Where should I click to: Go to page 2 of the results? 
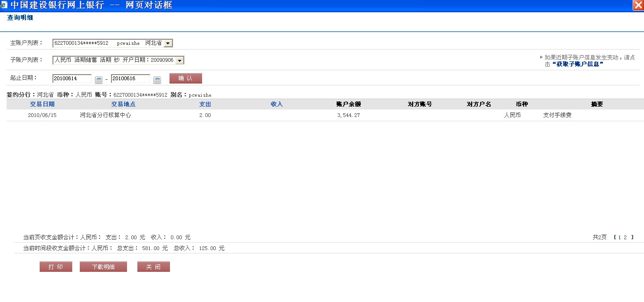tap(625, 237)
